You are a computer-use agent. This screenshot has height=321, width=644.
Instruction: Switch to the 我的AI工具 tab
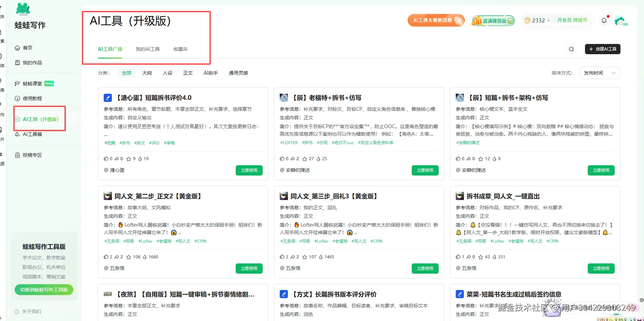pyautogui.click(x=148, y=49)
